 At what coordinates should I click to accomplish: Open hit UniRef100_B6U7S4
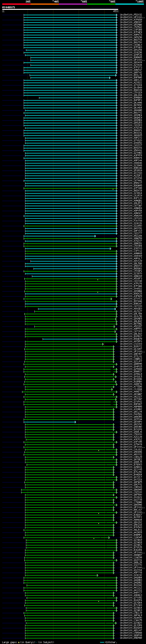[x=131, y=40]
